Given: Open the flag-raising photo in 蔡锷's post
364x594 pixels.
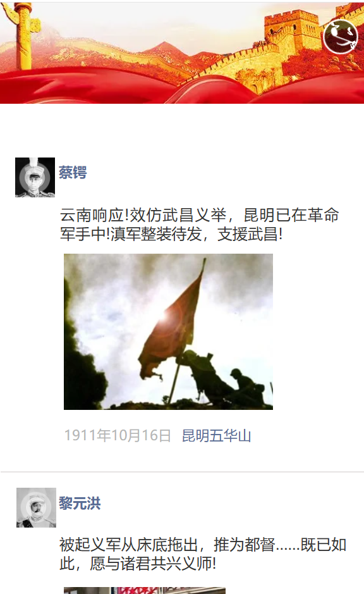Looking at the screenshot, I should tap(168, 332).
